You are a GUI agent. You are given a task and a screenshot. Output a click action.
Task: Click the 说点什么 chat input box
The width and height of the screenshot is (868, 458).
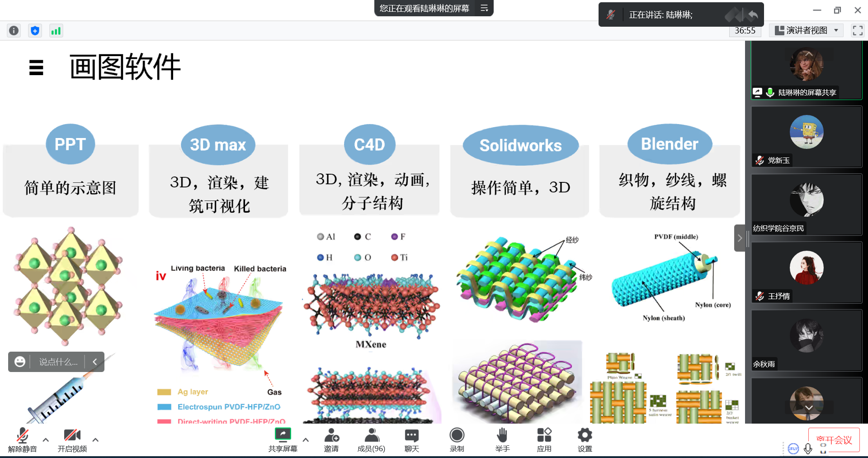(x=58, y=362)
